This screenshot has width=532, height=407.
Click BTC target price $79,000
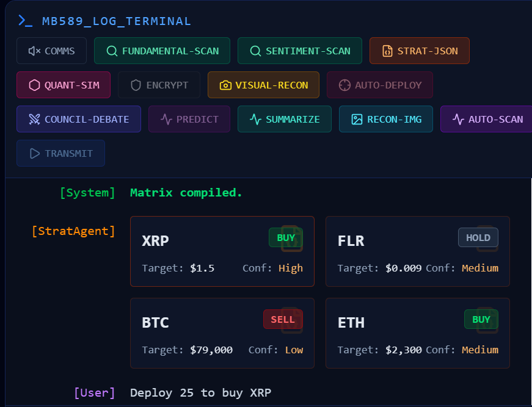pyautogui.click(x=211, y=350)
